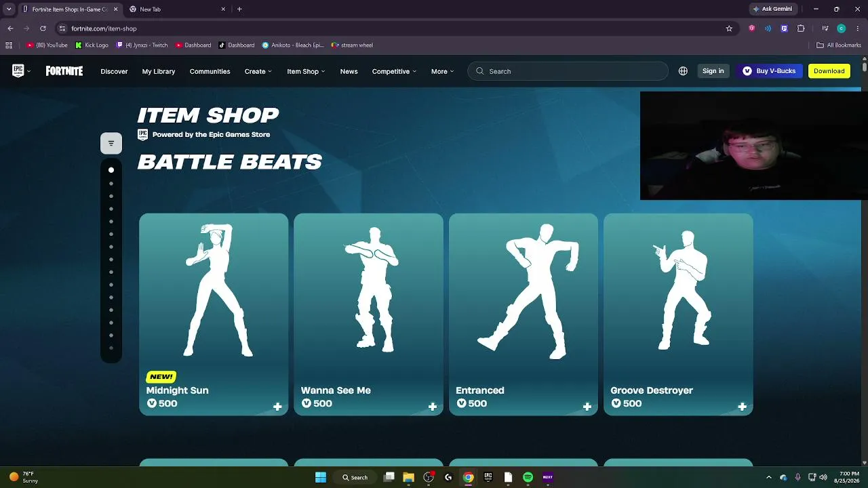868x488 pixels.
Task: Open the YouTube bookmark
Action: click(47, 45)
